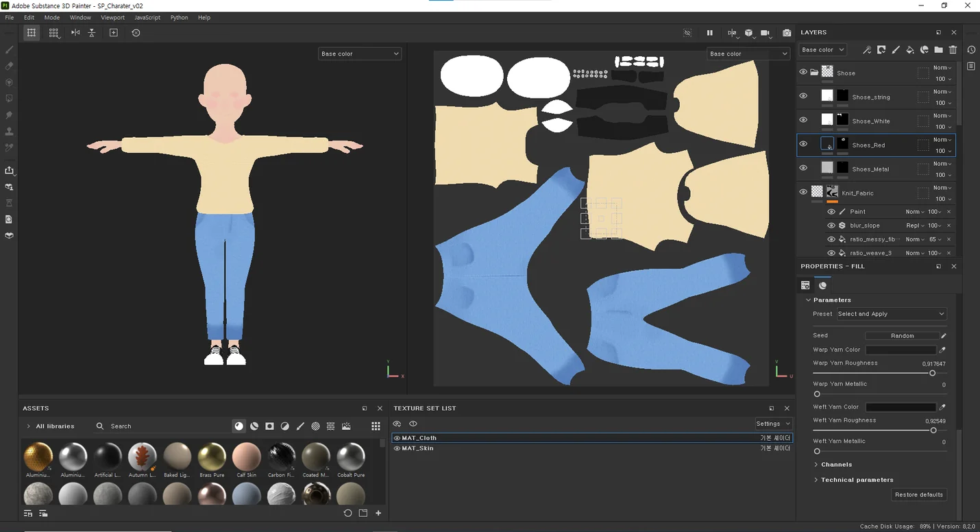The width and height of the screenshot is (980, 532).
Task: Delete the selected layer with trash icon
Action: (953, 49)
